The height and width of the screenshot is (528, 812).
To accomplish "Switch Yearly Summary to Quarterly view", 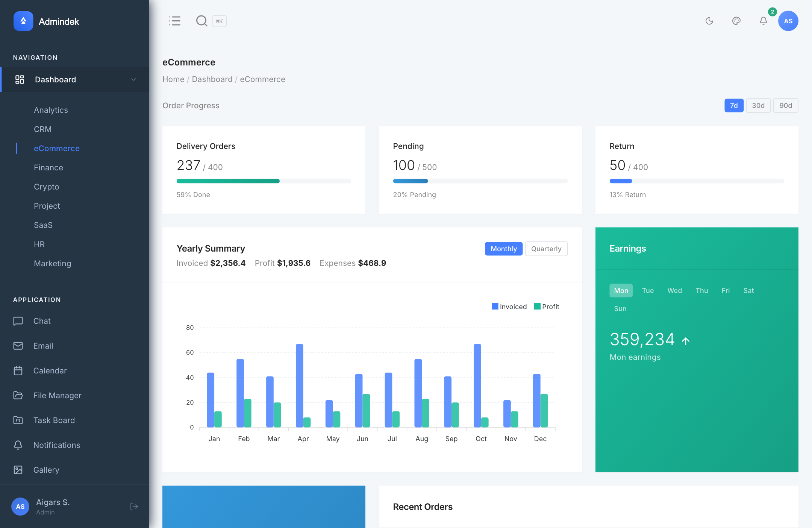I will click(x=546, y=249).
